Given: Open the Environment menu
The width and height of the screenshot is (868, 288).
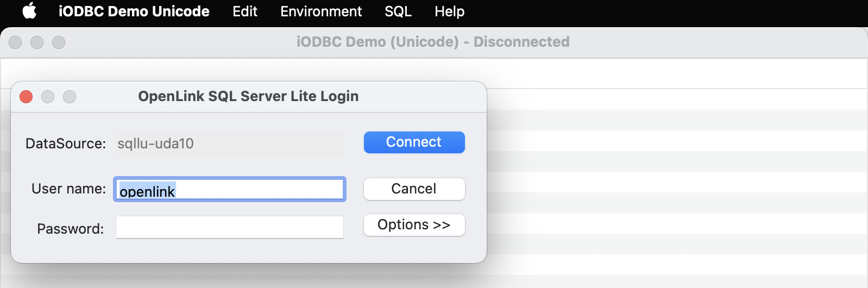Looking at the screenshot, I should pos(320,11).
